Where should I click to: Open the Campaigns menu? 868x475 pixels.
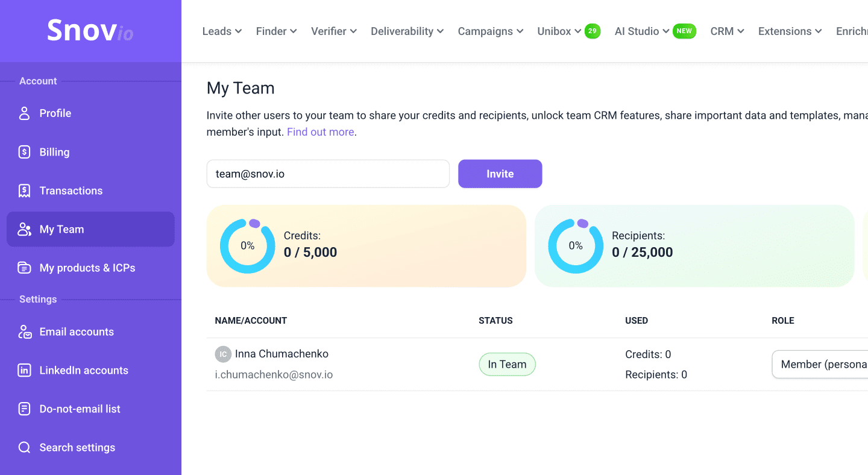pyautogui.click(x=490, y=31)
